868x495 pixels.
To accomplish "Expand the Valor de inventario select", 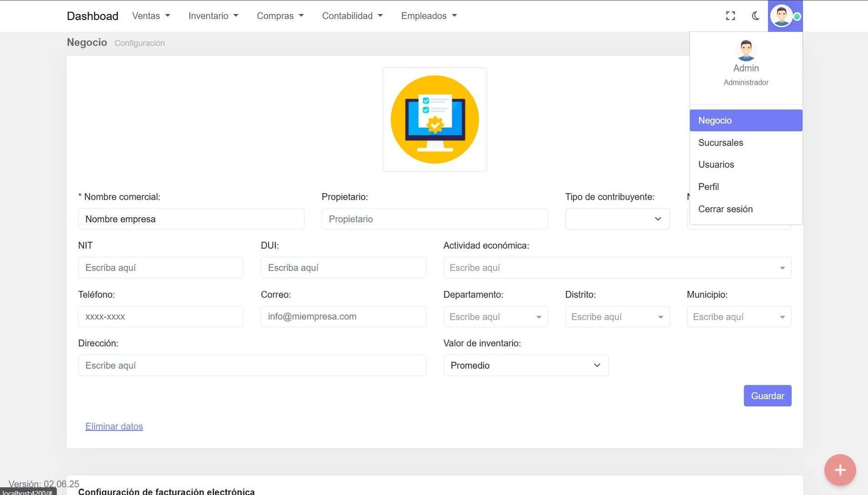I will 525,365.
